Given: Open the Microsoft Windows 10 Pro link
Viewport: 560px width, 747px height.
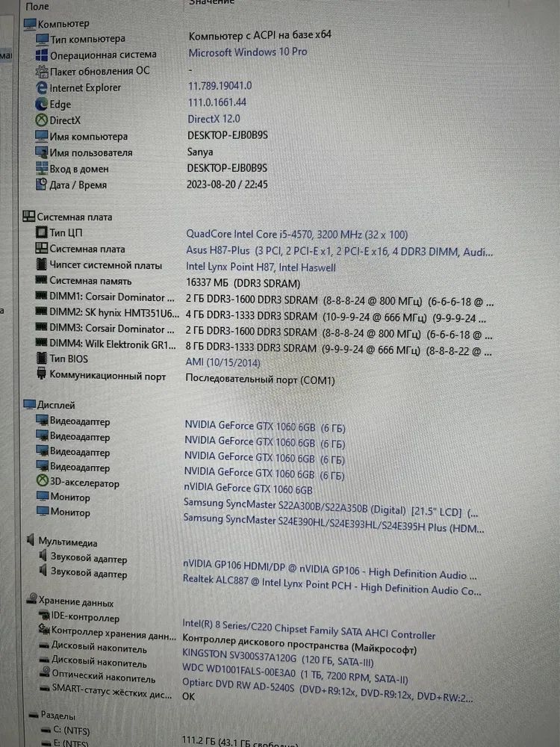Looking at the screenshot, I should point(248,52).
